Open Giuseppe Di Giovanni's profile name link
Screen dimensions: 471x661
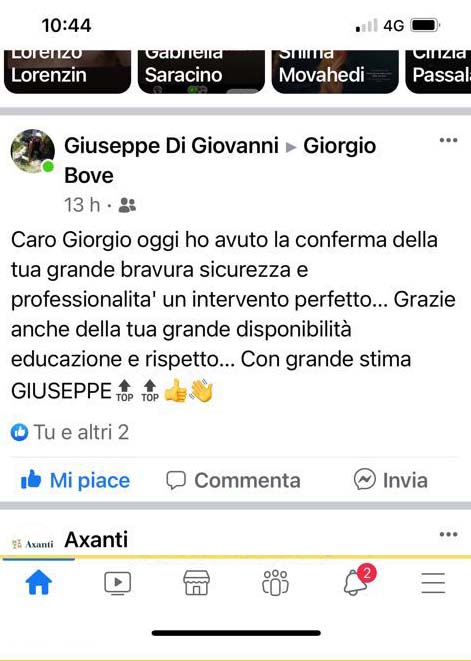[x=171, y=146]
